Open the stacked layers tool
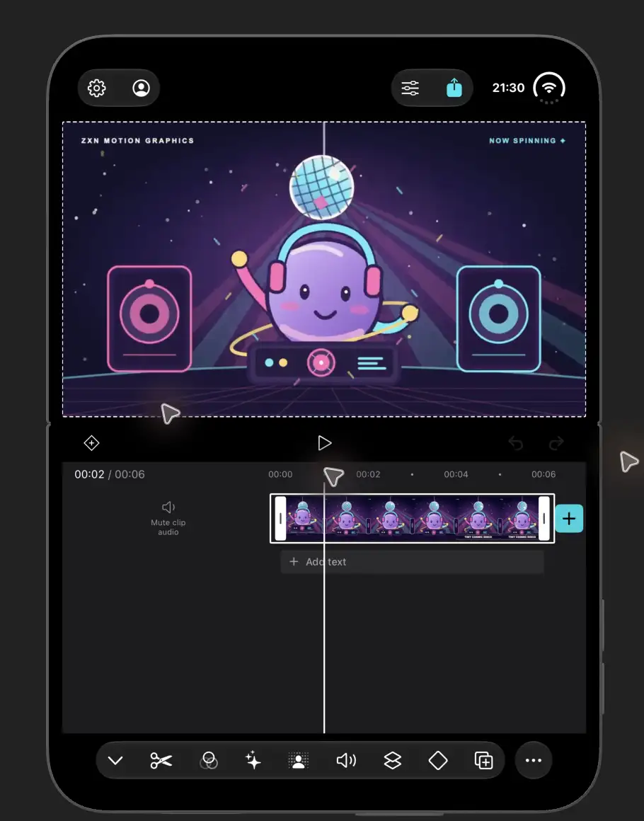Screen dimensions: 644x821 pos(392,760)
